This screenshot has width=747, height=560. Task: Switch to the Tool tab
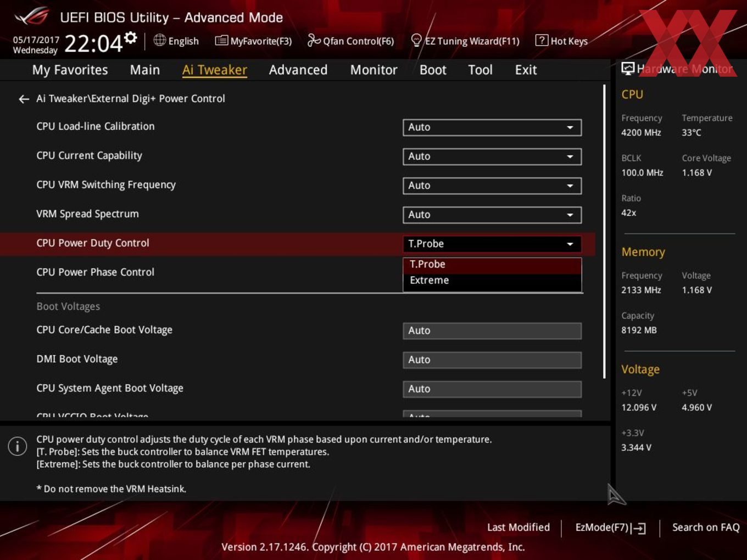pos(480,70)
